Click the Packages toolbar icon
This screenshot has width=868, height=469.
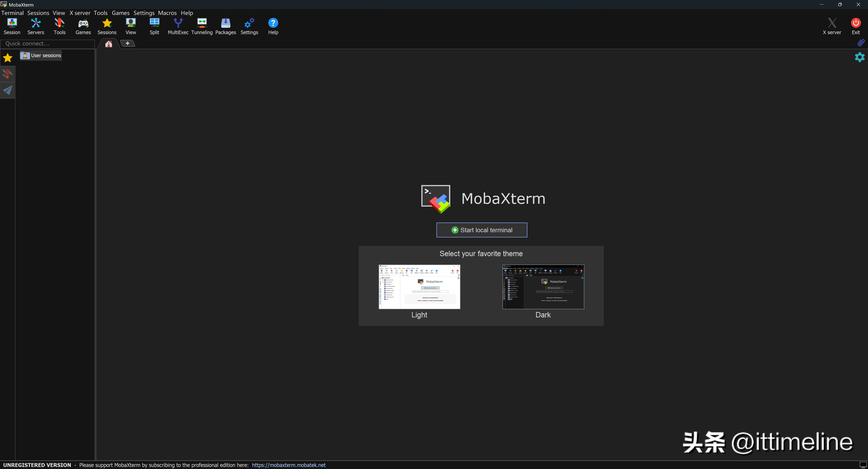225,26
